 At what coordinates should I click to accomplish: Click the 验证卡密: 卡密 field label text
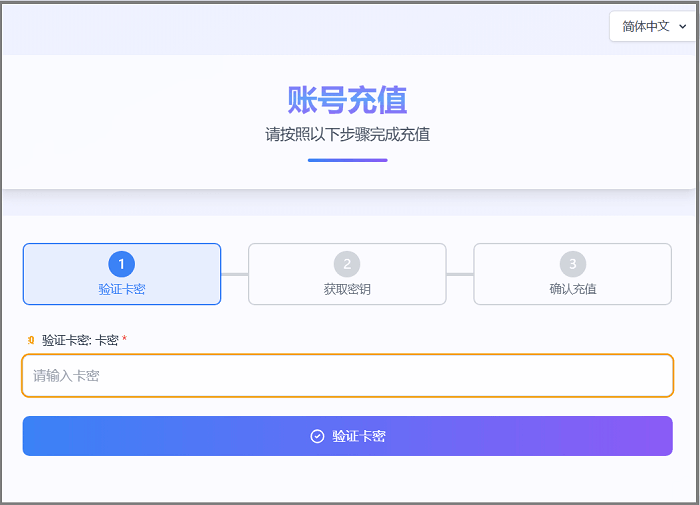click(x=80, y=340)
